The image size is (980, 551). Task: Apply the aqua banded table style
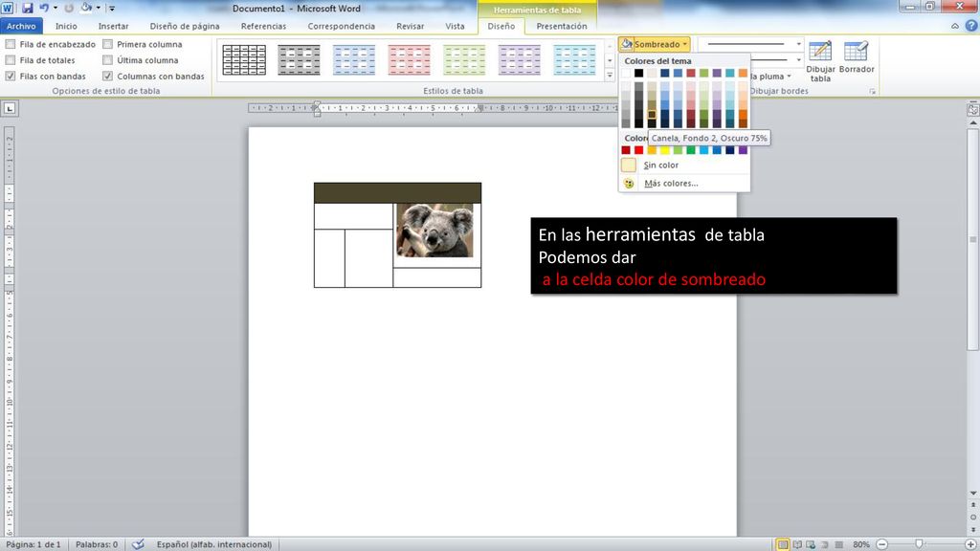tap(574, 60)
